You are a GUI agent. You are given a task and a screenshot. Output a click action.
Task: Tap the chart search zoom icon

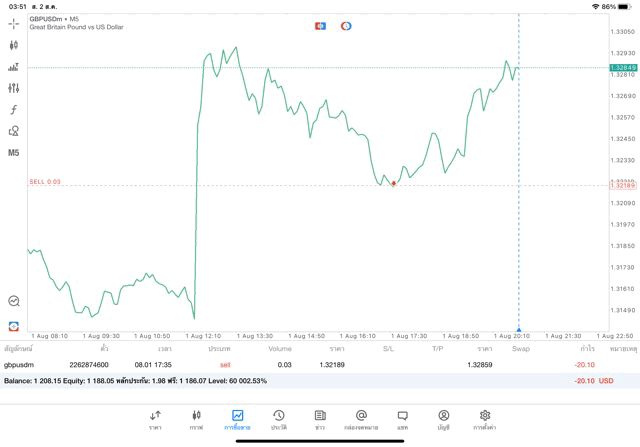point(14,300)
